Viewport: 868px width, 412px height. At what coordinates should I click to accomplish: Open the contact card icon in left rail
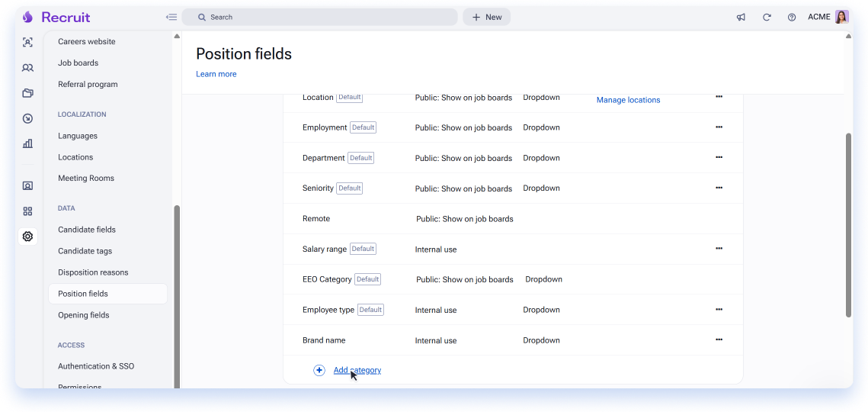27,185
